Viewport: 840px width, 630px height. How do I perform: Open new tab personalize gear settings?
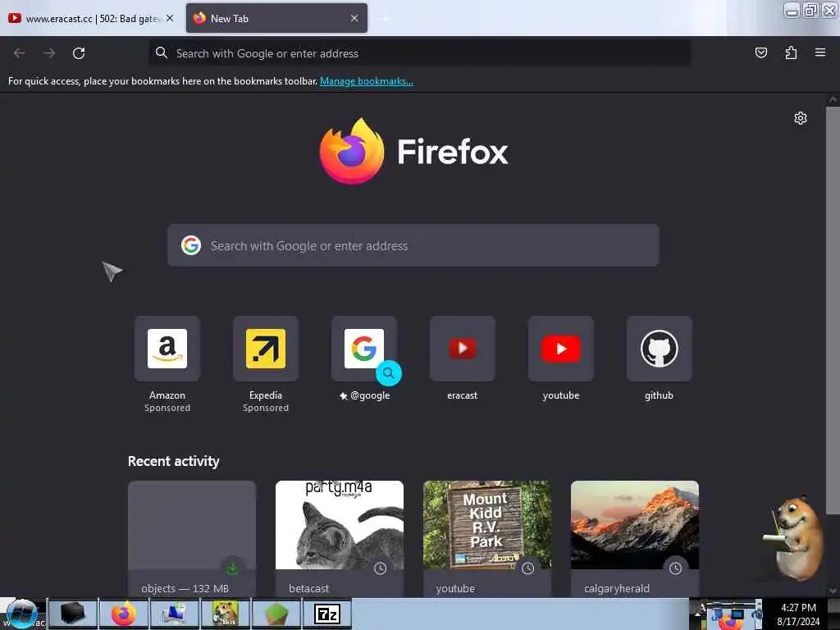(x=801, y=118)
